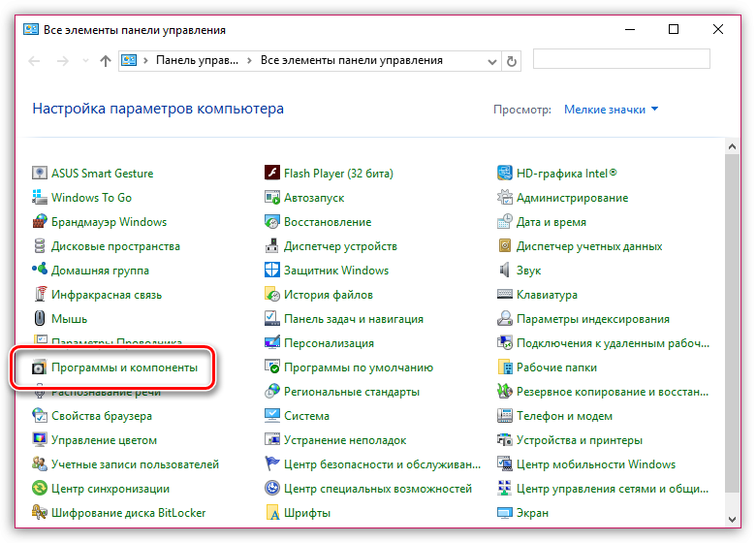
Task: Open the Мышь mouse icon
Action: [x=40, y=318]
